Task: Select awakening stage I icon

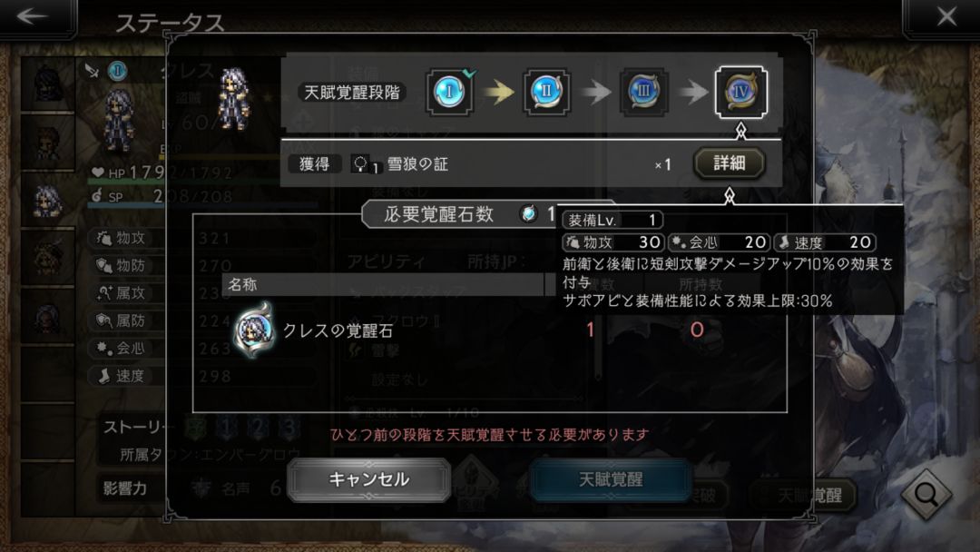Action: click(x=449, y=92)
